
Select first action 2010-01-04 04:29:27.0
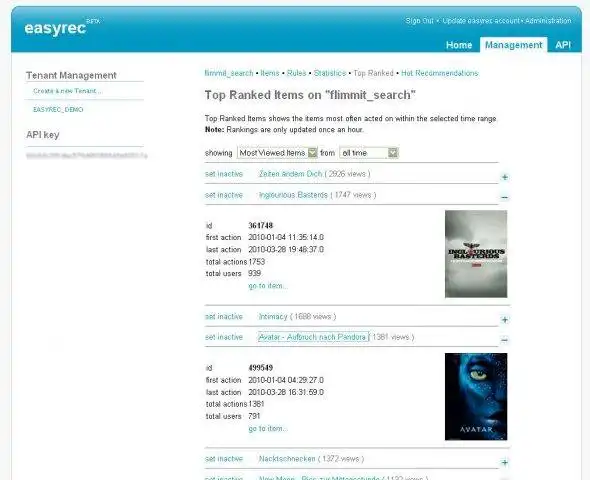coord(286,380)
